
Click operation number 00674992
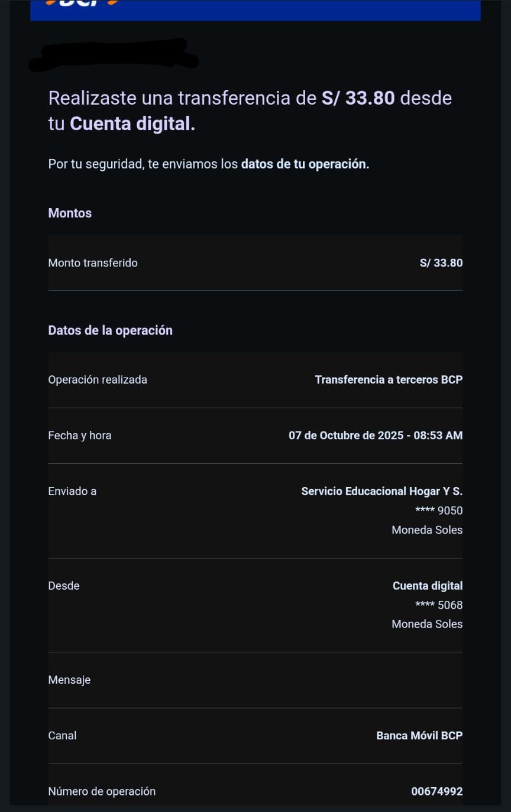tap(436, 791)
